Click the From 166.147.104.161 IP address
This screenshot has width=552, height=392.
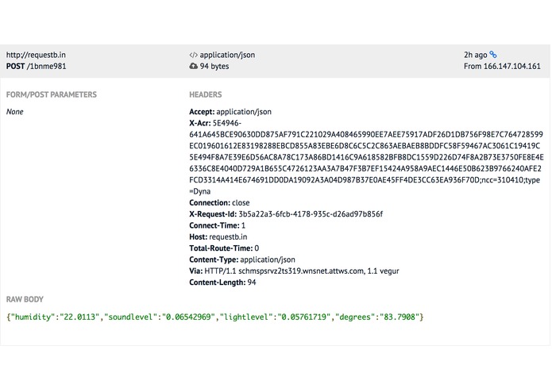(x=502, y=66)
